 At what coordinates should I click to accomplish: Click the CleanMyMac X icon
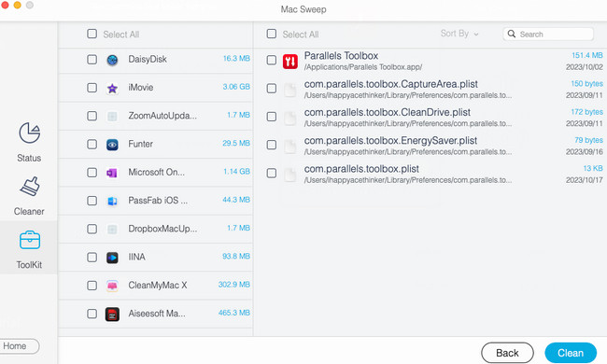point(112,286)
